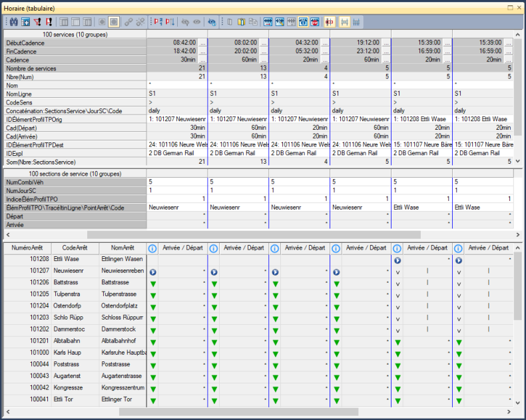Click the red funnel filter icon
The image size is (526, 420).
point(37,22)
